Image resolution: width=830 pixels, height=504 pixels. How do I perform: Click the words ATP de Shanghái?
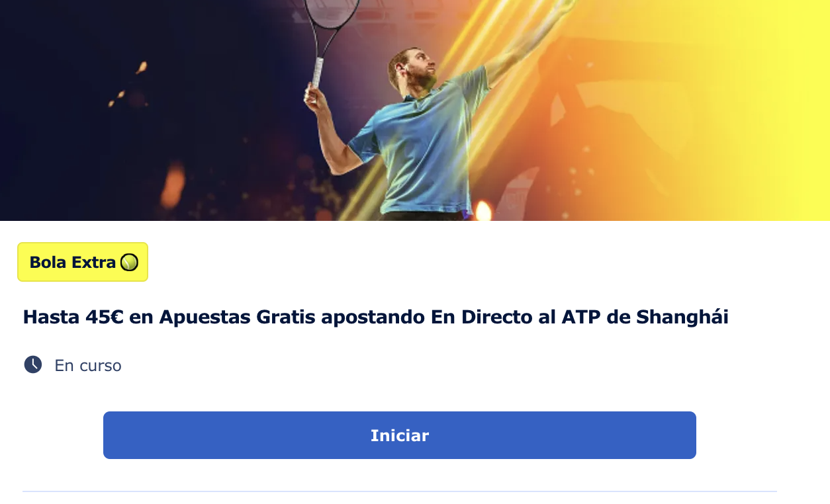645,317
